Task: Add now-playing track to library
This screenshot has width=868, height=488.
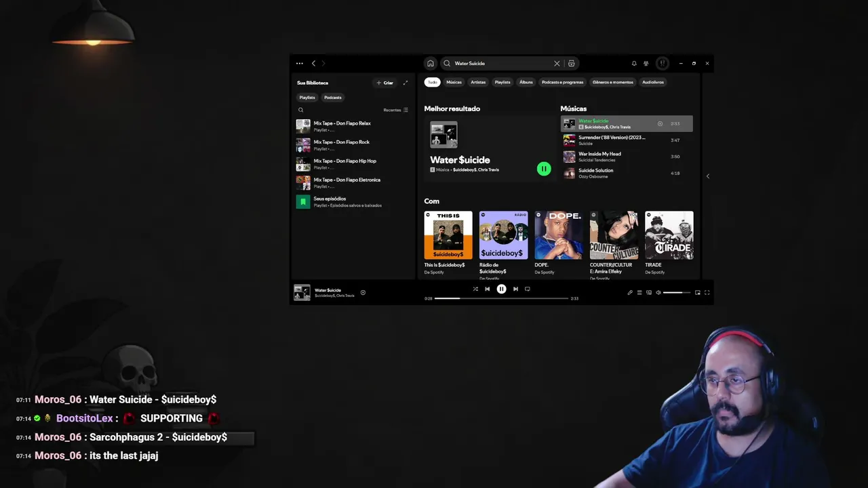Action: pos(363,293)
